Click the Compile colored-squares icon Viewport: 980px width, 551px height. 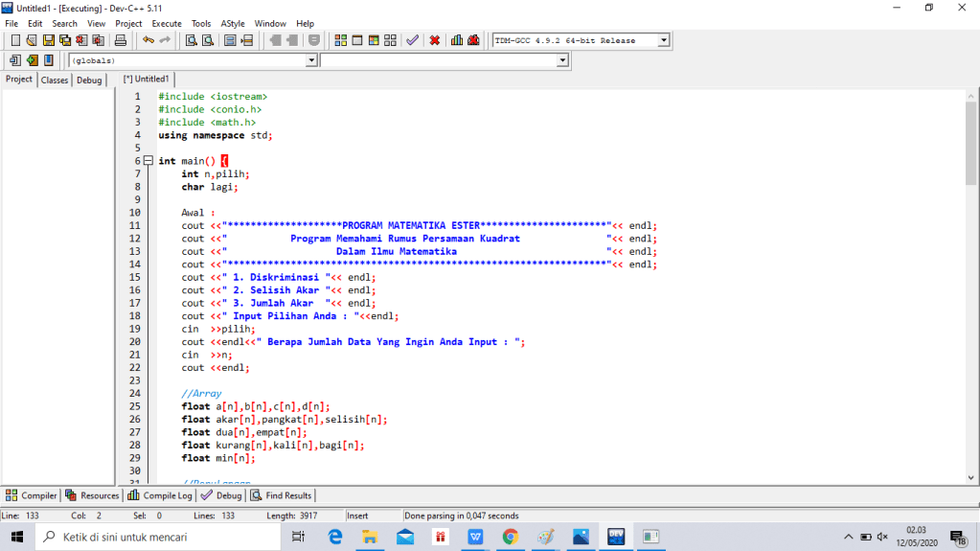coord(341,40)
